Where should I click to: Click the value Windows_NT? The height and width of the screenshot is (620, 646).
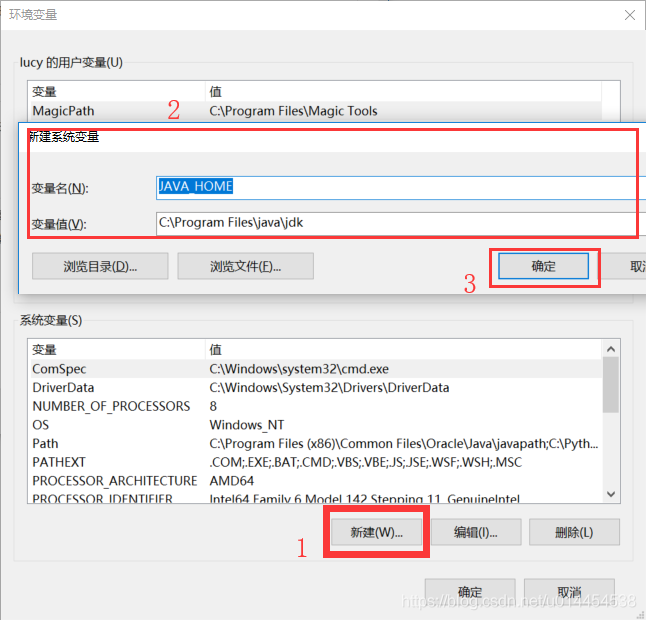pyautogui.click(x=247, y=425)
